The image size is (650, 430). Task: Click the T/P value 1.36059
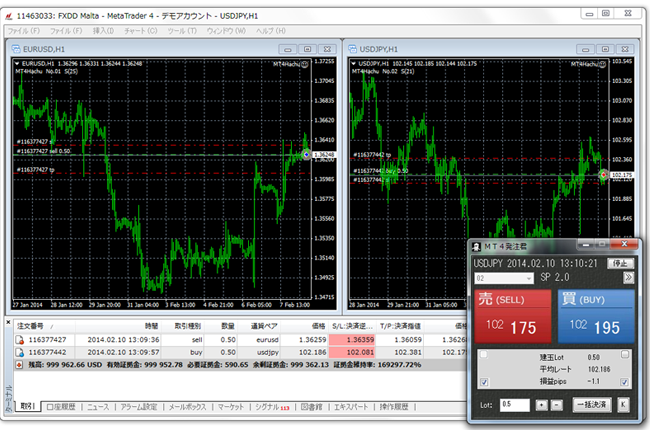pyautogui.click(x=407, y=340)
